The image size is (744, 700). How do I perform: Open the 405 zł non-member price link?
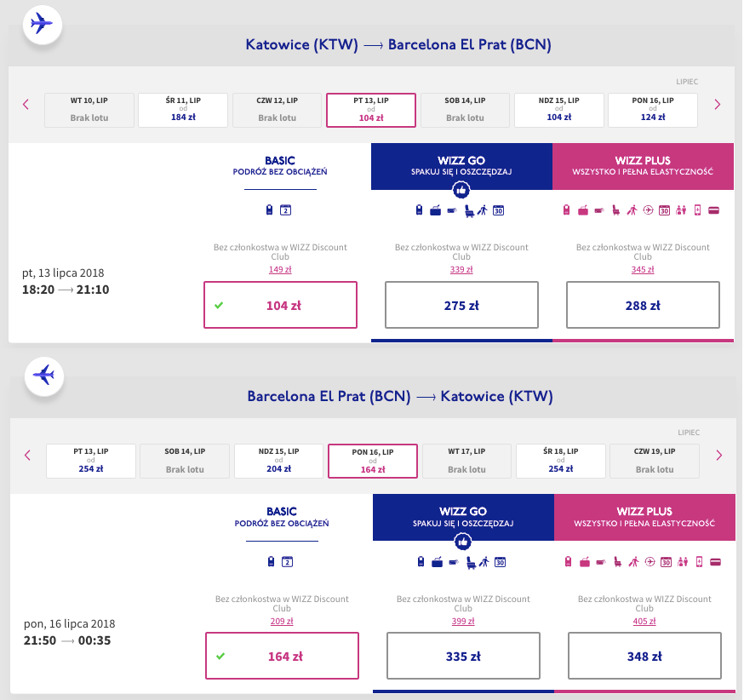pos(644,621)
